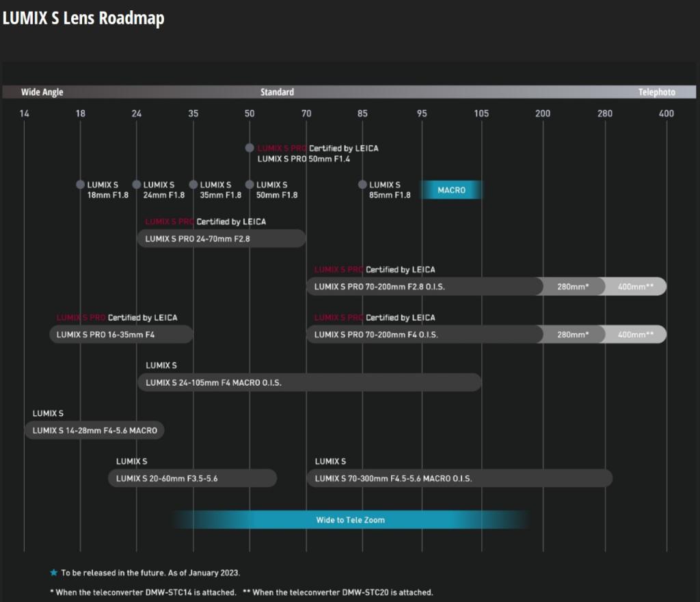This screenshot has height=602, width=700.
Task: Click the 24 focal length axis label
Action: [137, 114]
